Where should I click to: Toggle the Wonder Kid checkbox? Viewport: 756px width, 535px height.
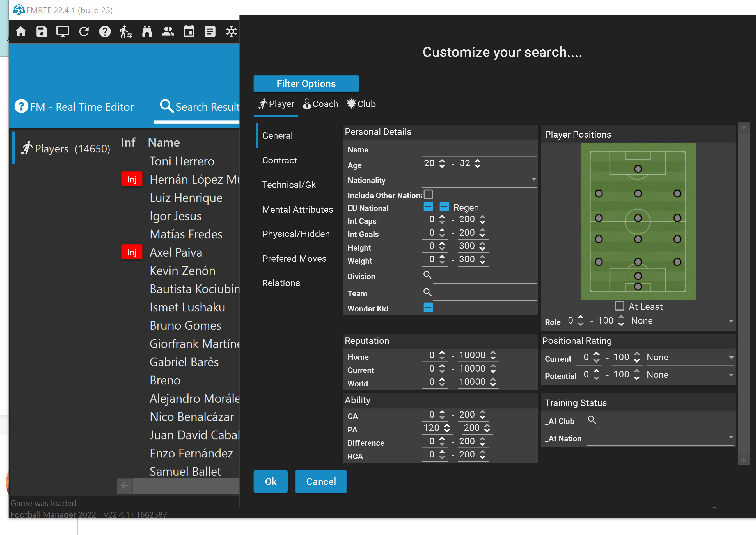(428, 308)
